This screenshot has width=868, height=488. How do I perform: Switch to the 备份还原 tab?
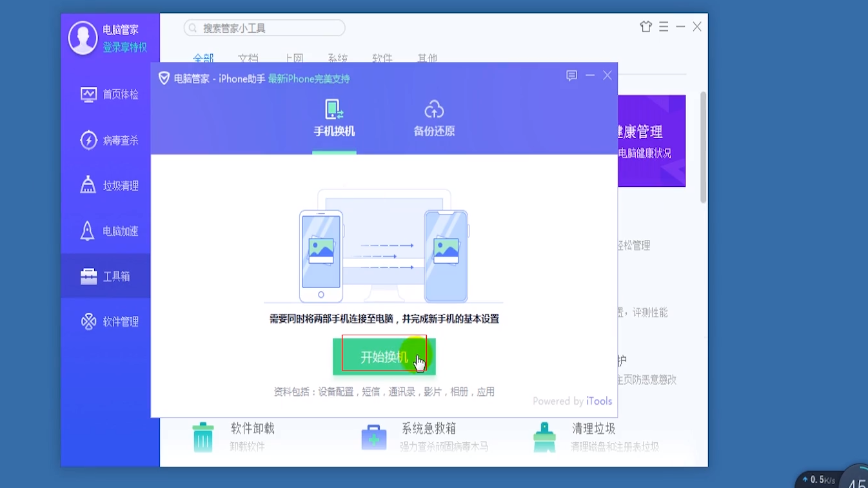[x=434, y=119]
